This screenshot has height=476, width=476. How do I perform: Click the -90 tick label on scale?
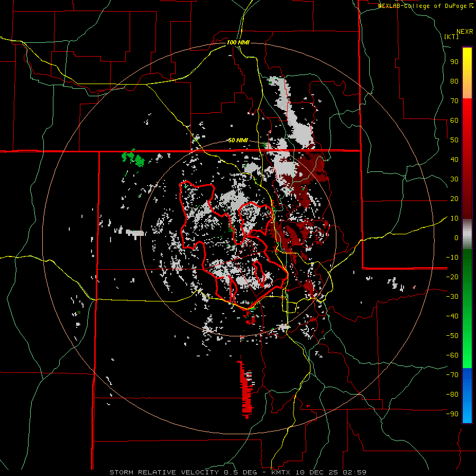(452, 414)
